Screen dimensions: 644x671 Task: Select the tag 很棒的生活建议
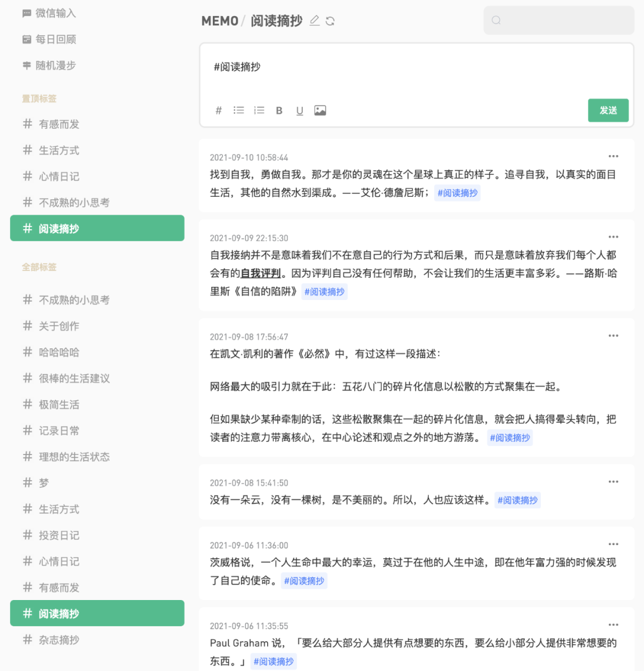point(97,378)
